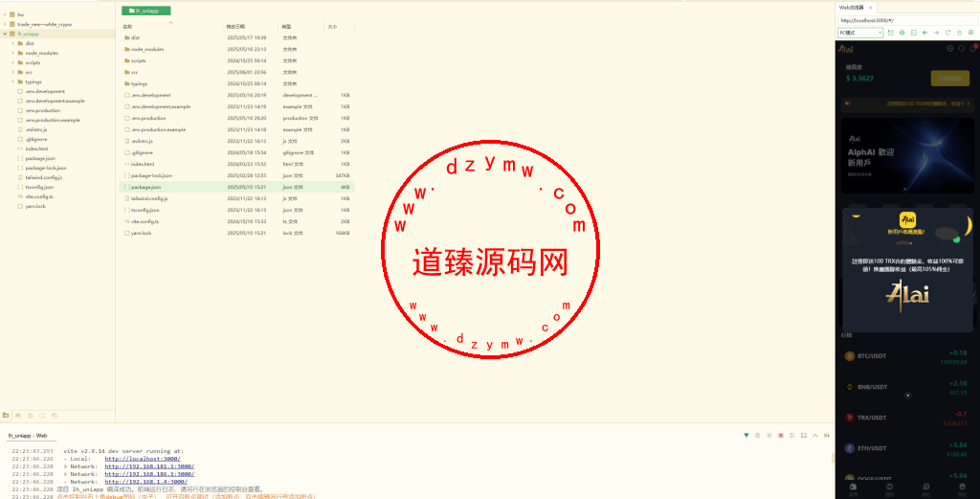Image resolution: width=980 pixels, height=499 pixels.
Task: Expand the dist folder in project tree
Action: tap(12, 43)
